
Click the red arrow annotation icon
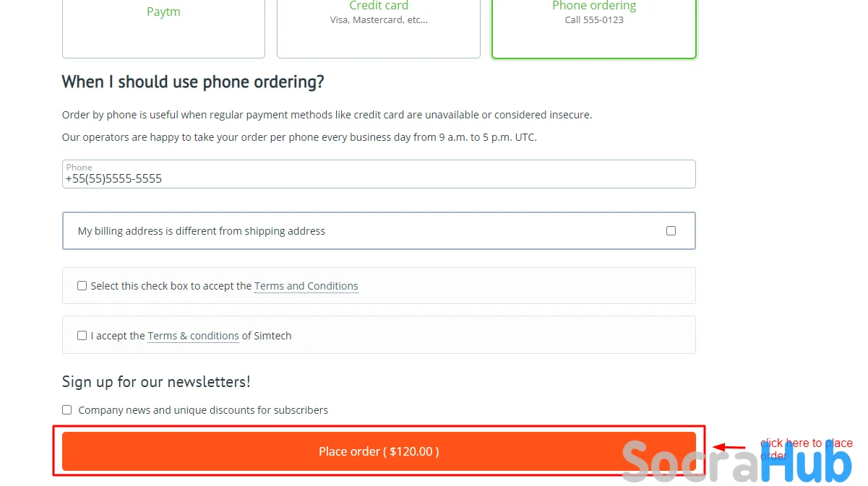pyautogui.click(x=729, y=448)
